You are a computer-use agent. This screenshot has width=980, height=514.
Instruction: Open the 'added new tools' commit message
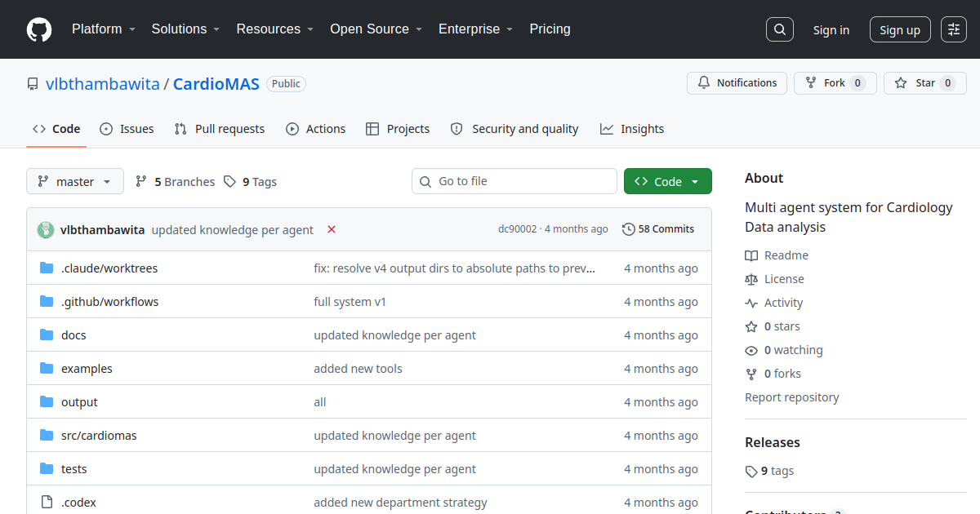pyautogui.click(x=358, y=369)
